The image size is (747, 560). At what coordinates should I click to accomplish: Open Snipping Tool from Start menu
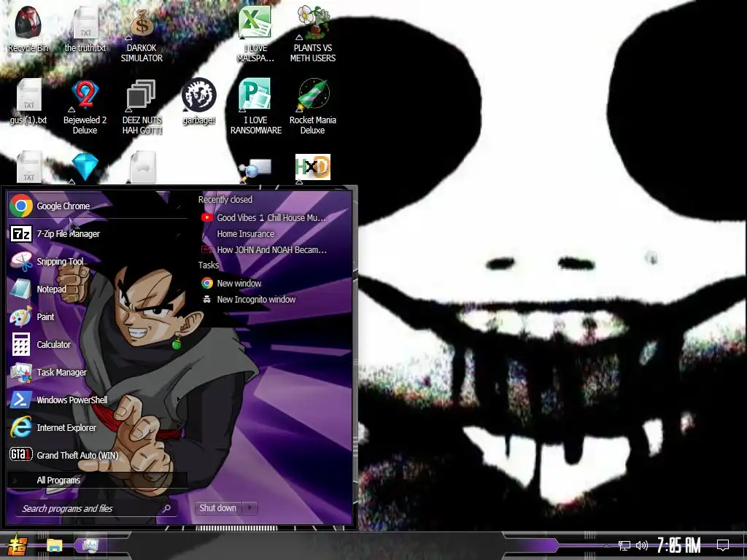pos(97,262)
